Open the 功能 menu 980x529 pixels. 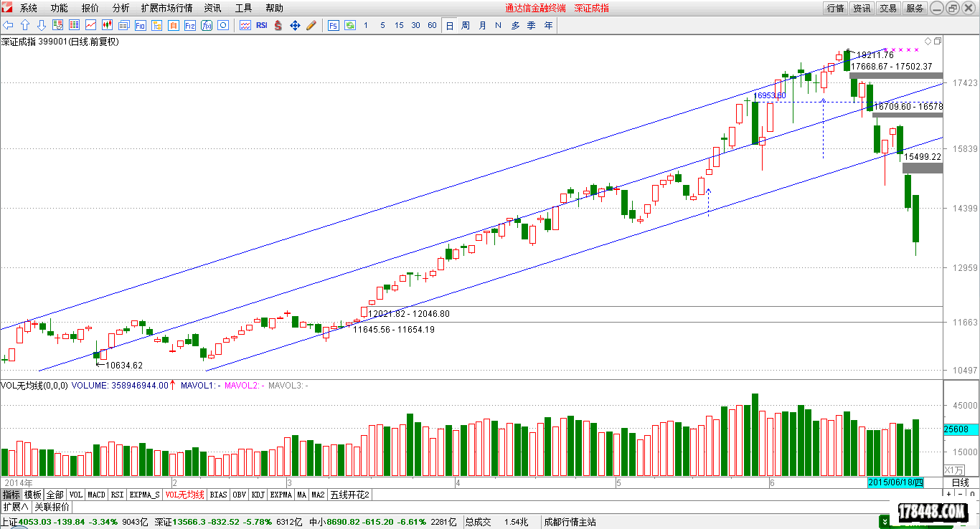(x=60, y=8)
